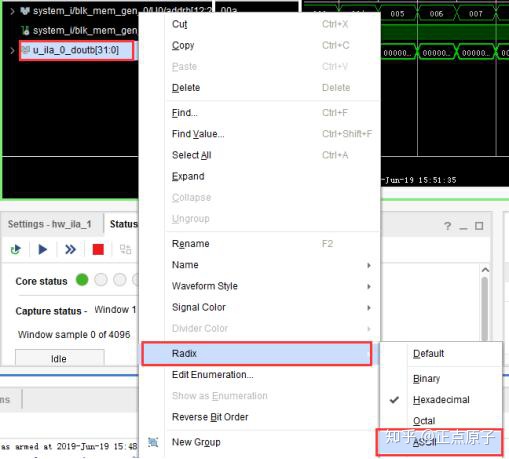Click the green Core status indicator
The height and width of the screenshot is (459, 509).
pos(82,280)
